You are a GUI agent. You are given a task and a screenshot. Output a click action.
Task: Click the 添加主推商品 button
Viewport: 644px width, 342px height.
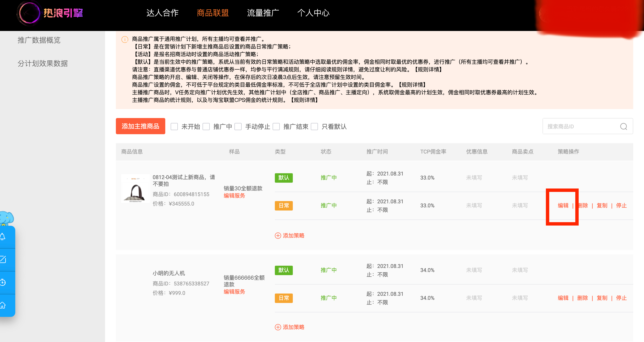[x=141, y=126]
